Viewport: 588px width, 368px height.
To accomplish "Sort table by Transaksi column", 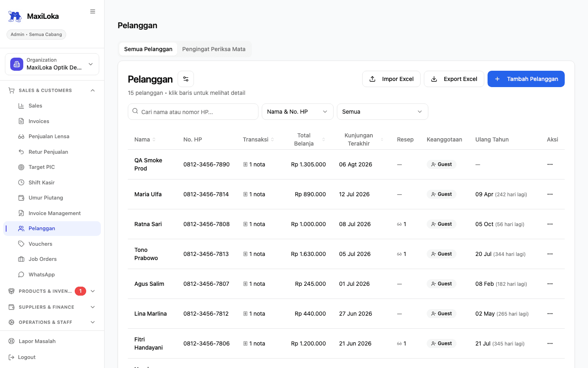I will (258, 139).
